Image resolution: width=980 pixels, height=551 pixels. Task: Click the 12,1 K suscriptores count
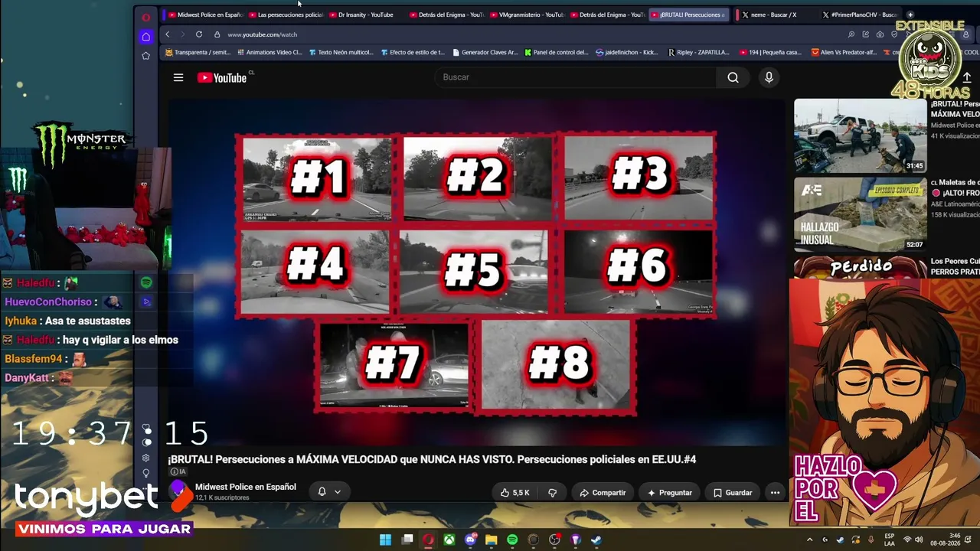pos(222,497)
